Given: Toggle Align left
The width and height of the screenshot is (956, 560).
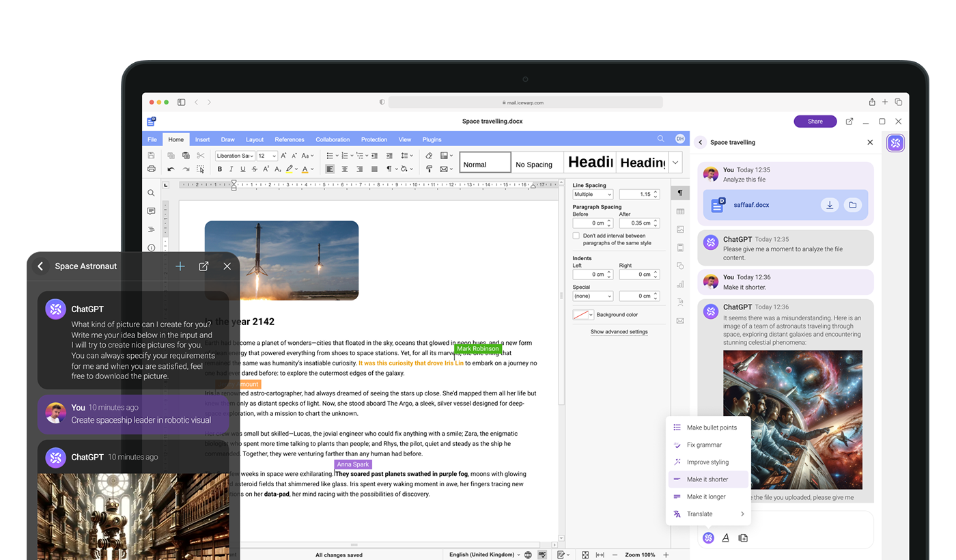Looking at the screenshot, I should [330, 169].
